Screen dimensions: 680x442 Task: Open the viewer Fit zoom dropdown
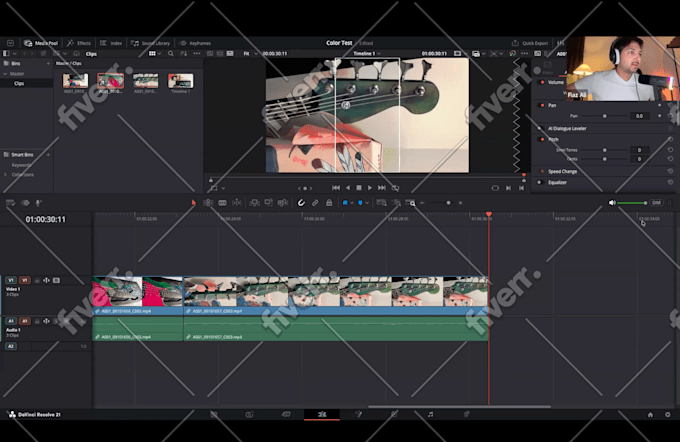[x=250, y=54]
